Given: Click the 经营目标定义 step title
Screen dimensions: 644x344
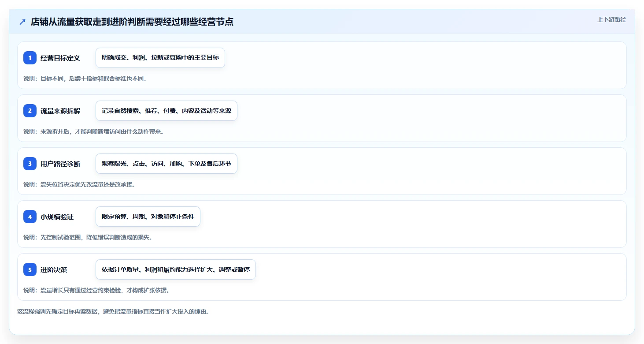Looking at the screenshot, I should coord(60,58).
